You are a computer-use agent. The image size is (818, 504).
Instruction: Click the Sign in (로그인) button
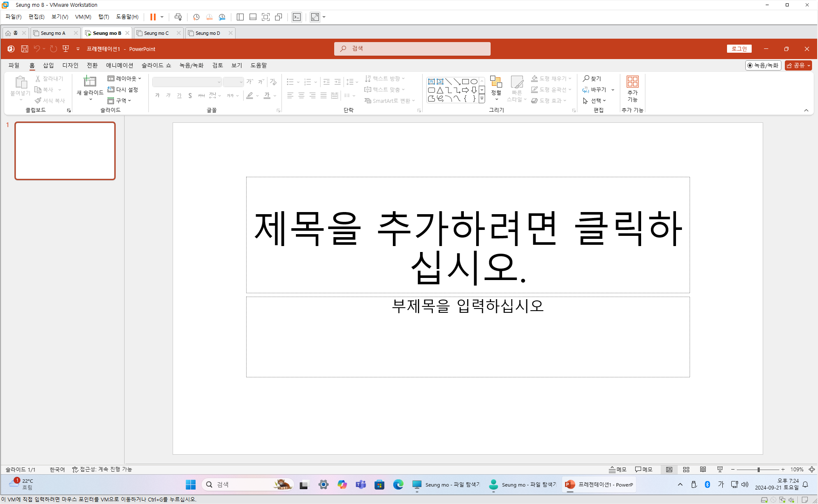tap(739, 49)
